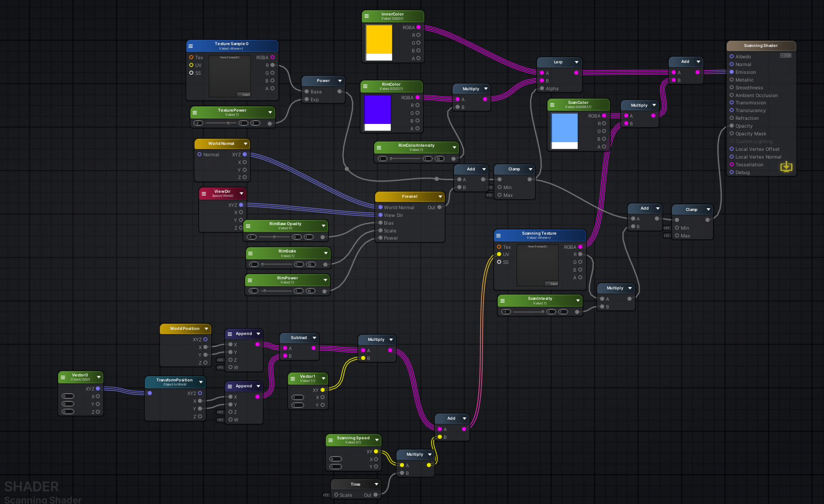Toggle the preview boxes icon on Scanning Shader header
This screenshot has width=824, height=504.
coord(786,55)
